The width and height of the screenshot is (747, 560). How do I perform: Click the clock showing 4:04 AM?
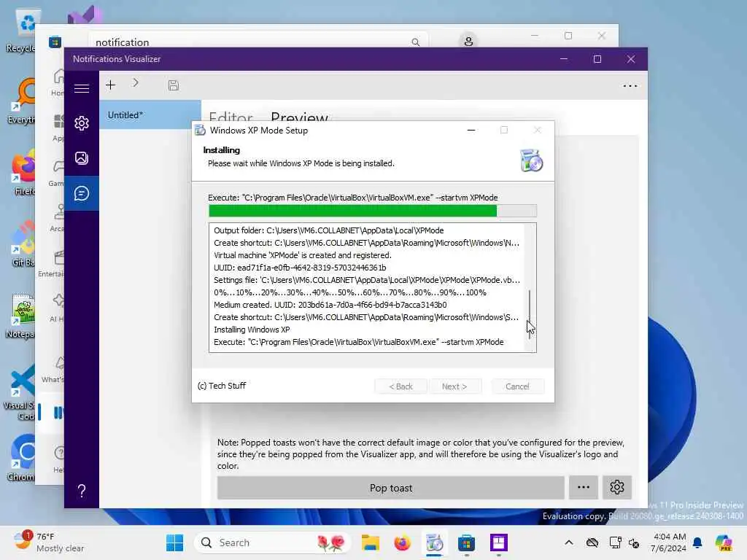tap(668, 542)
